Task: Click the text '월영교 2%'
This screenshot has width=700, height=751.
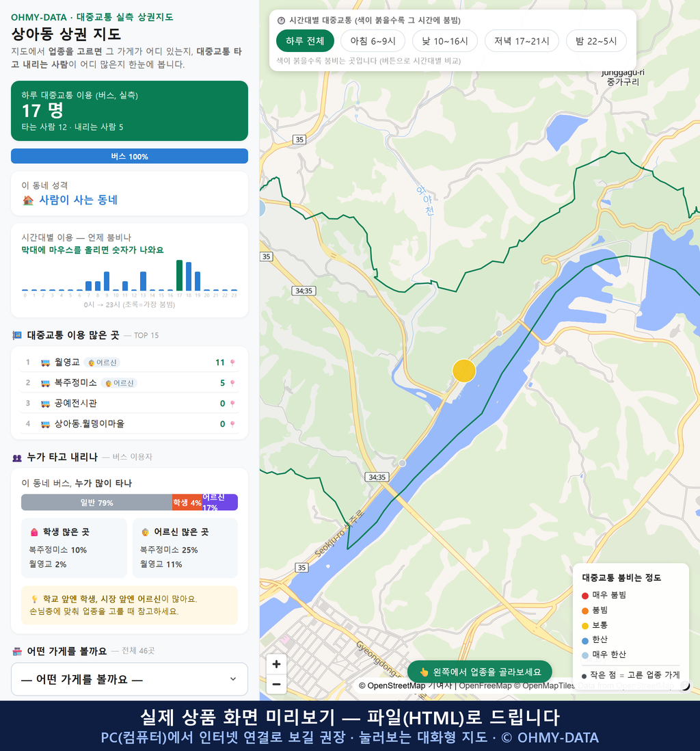Action: tap(48, 564)
